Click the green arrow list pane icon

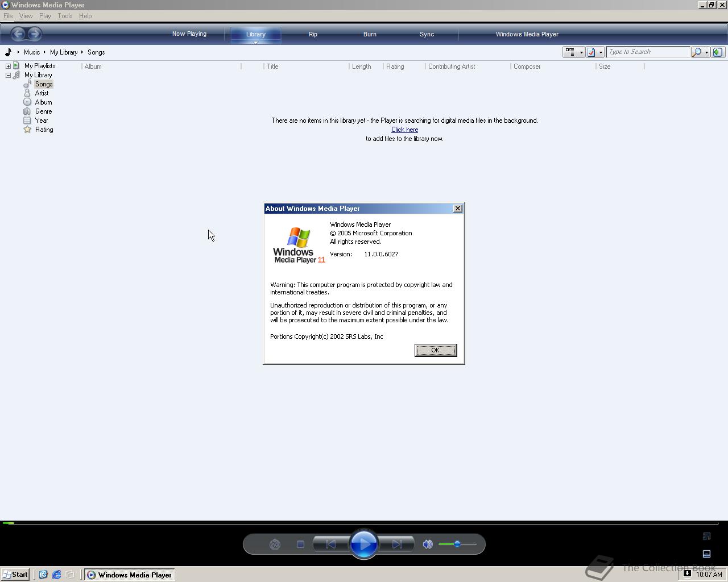[x=717, y=52]
